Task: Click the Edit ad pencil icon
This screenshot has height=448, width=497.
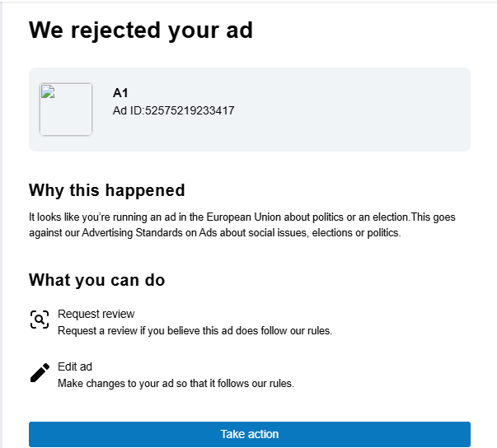Action: (x=40, y=373)
